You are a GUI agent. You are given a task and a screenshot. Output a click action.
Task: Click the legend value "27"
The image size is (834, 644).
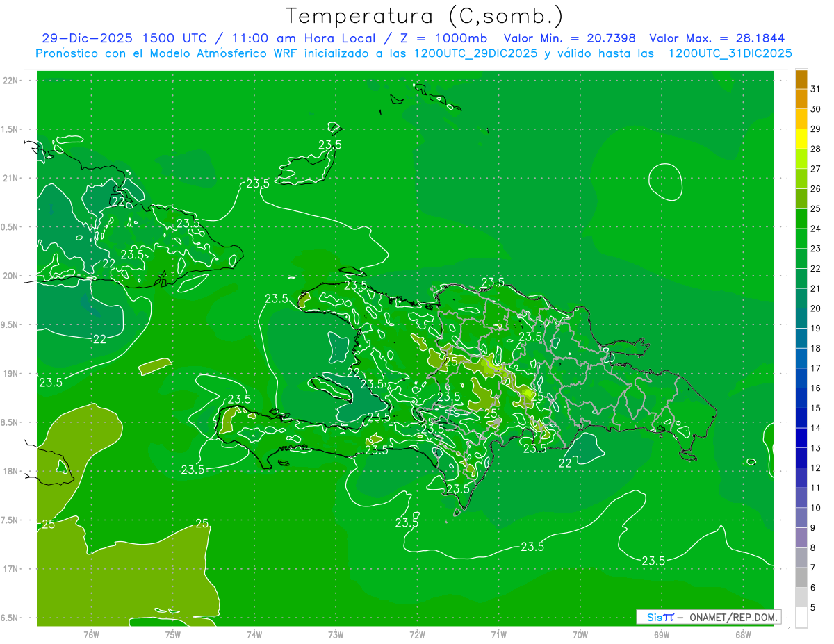click(815, 168)
